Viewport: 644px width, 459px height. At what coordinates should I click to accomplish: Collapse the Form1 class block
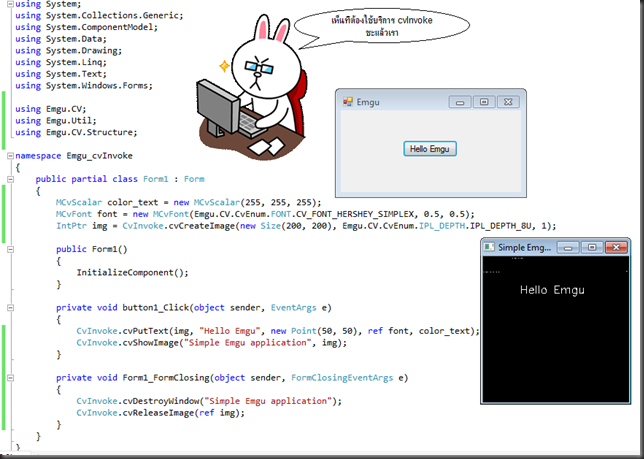pos(10,179)
